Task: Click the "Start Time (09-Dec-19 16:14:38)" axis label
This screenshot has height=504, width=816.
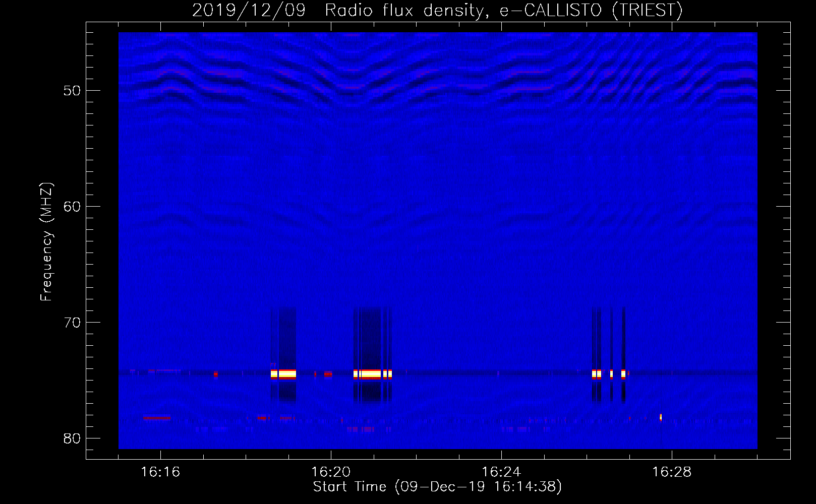Action: point(437,487)
